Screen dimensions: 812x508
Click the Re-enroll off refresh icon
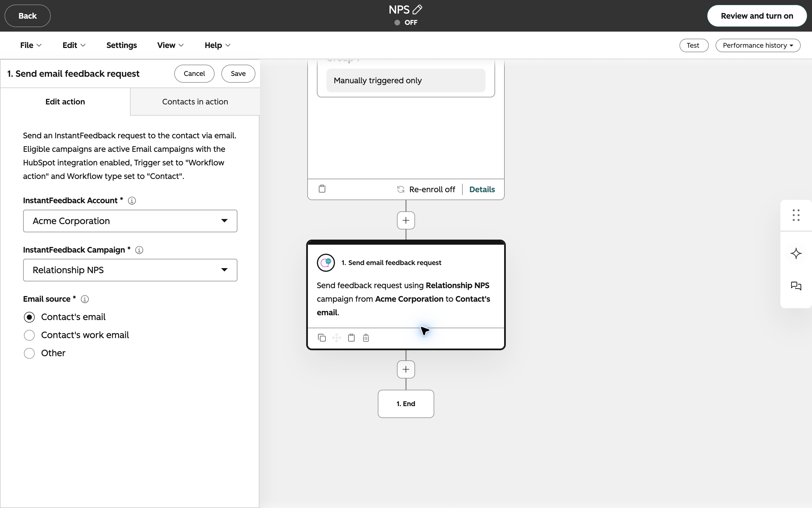401,189
